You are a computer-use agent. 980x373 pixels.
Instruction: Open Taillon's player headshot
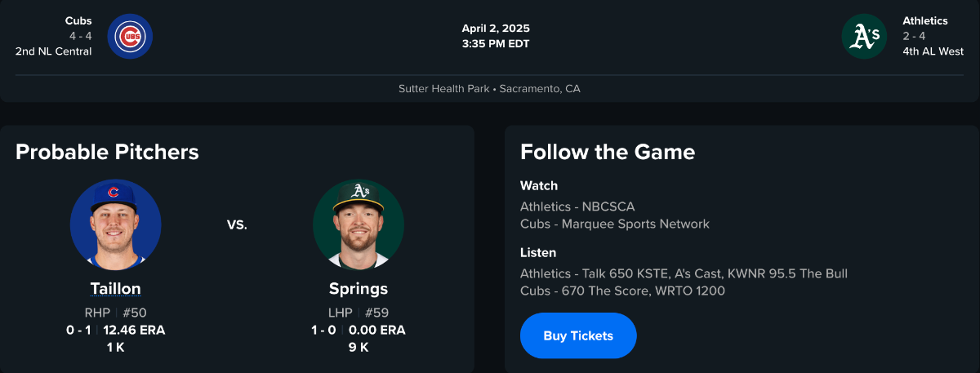(x=115, y=224)
